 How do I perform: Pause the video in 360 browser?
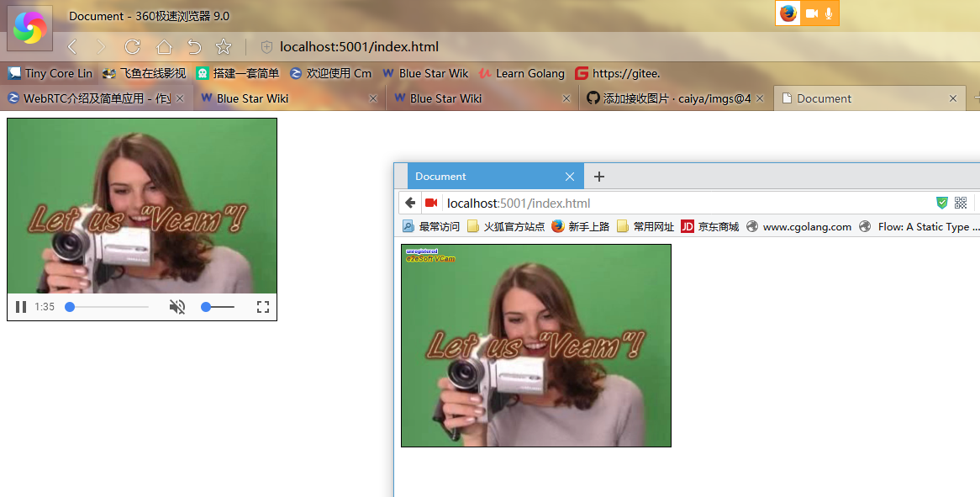coord(21,307)
